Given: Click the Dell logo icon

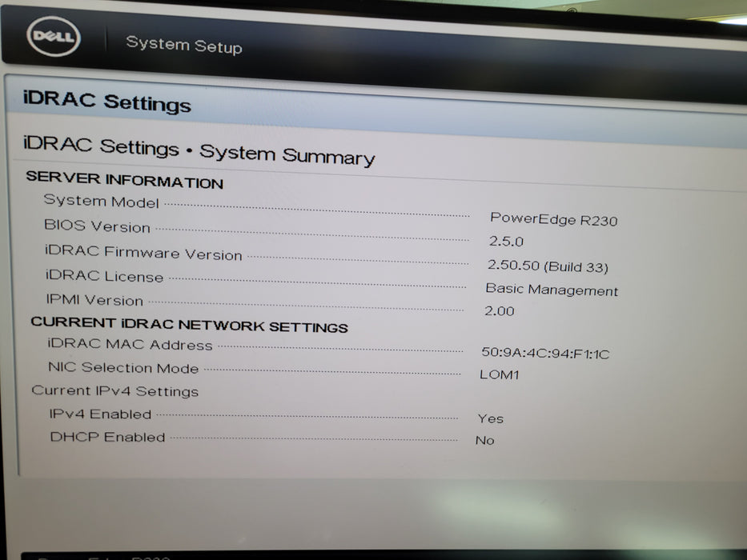Looking at the screenshot, I should (x=54, y=36).
